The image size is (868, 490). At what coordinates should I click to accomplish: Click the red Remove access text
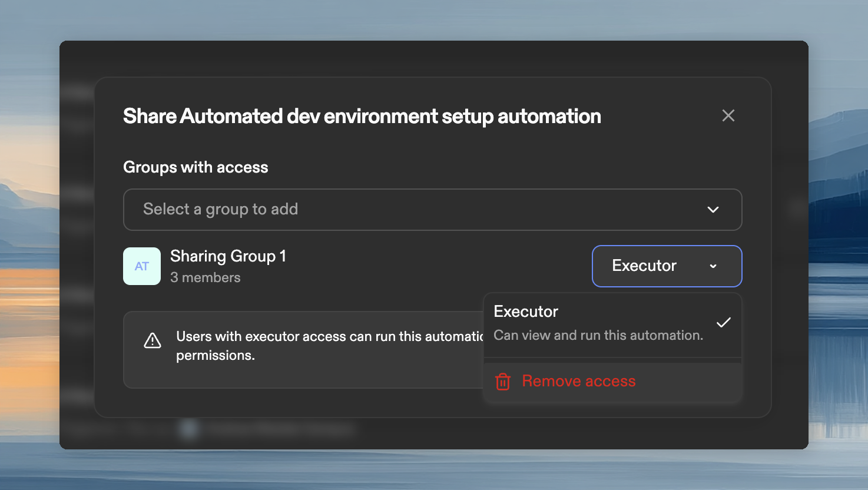(x=578, y=381)
